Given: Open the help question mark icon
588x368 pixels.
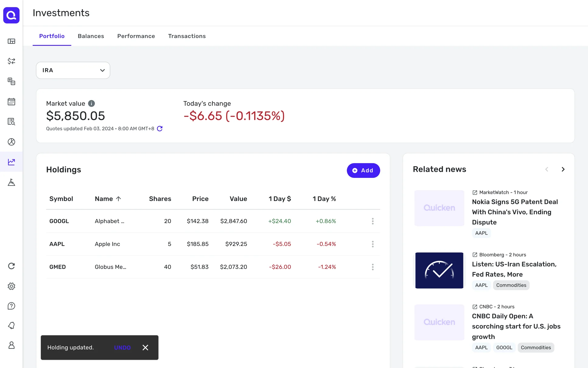Looking at the screenshot, I should pyautogui.click(x=11, y=306).
